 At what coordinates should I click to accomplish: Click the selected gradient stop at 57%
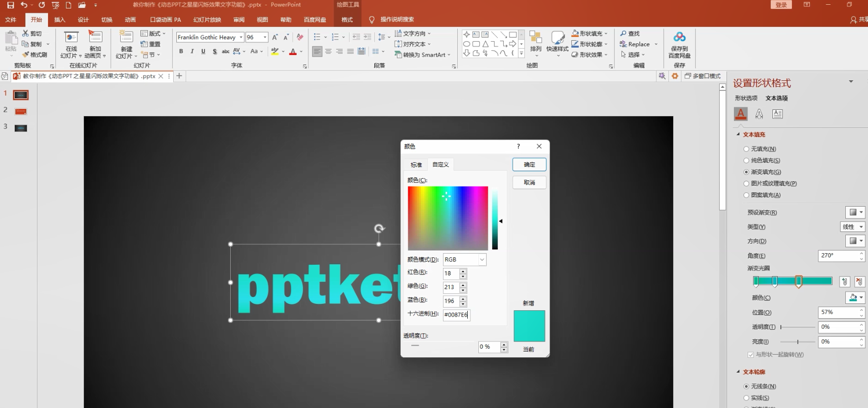coord(799,282)
